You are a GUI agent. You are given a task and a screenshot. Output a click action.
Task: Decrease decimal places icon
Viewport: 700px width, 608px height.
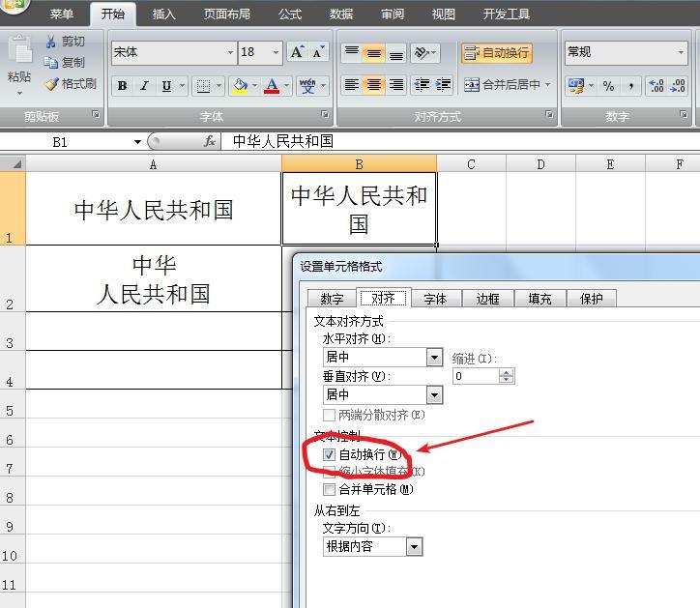[678, 86]
